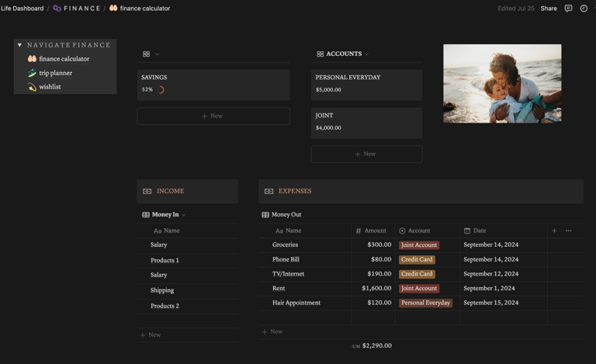This screenshot has height=364, width=596.
Task: Open TV/Internet Credit Card tag
Action: pyautogui.click(x=417, y=274)
